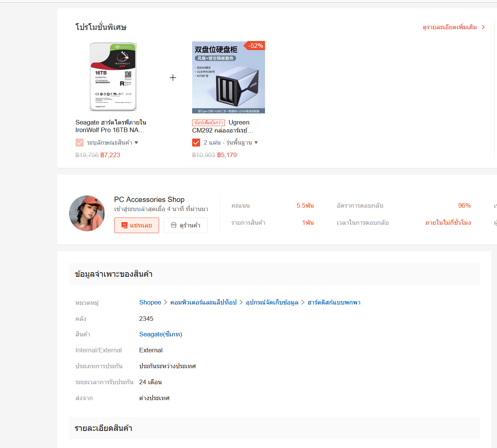The width and height of the screenshot is (497, 448).
Task: Select the 24 เดือน warranty duration
Action: [x=150, y=382]
